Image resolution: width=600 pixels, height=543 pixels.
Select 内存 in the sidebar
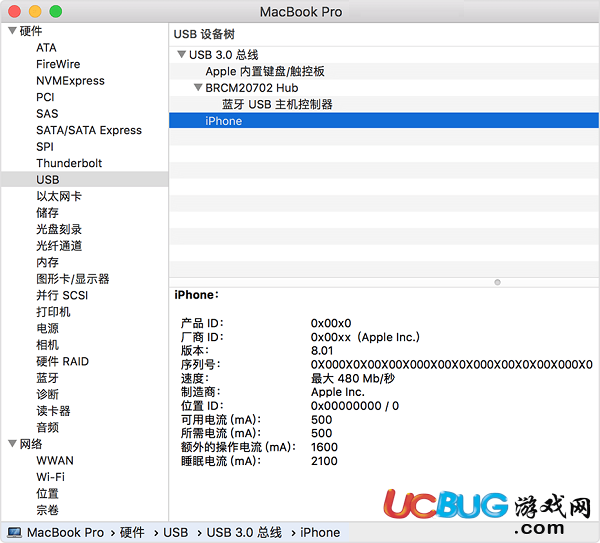tap(47, 262)
